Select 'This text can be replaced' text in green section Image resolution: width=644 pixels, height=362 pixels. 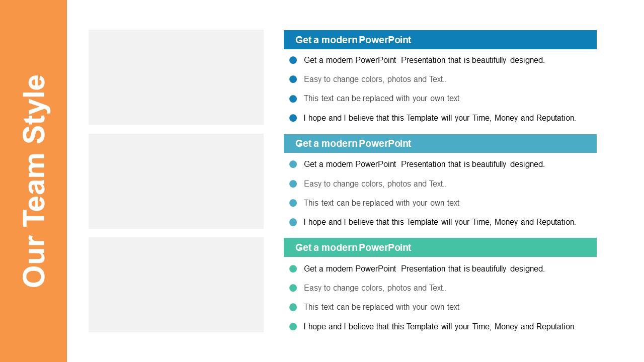[382, 307]
